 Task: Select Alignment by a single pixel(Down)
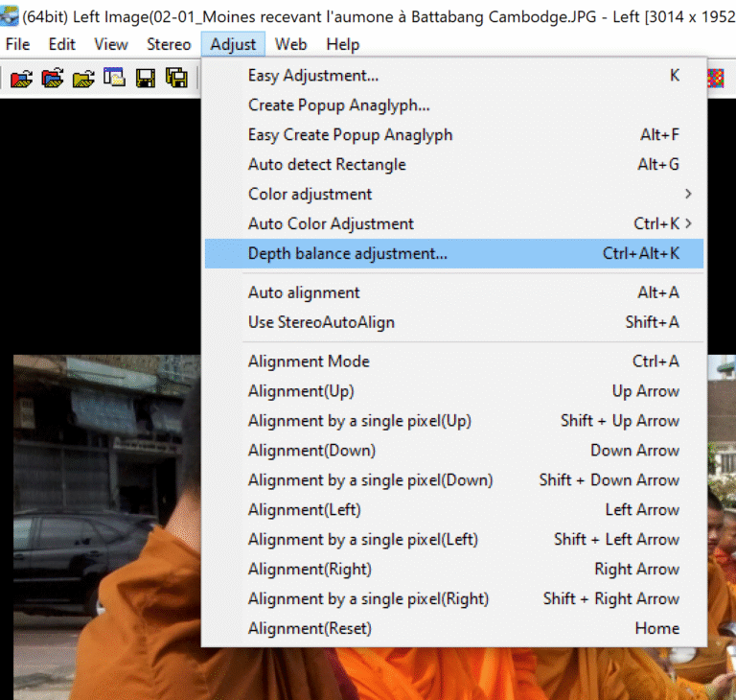[x=454, y=479]
